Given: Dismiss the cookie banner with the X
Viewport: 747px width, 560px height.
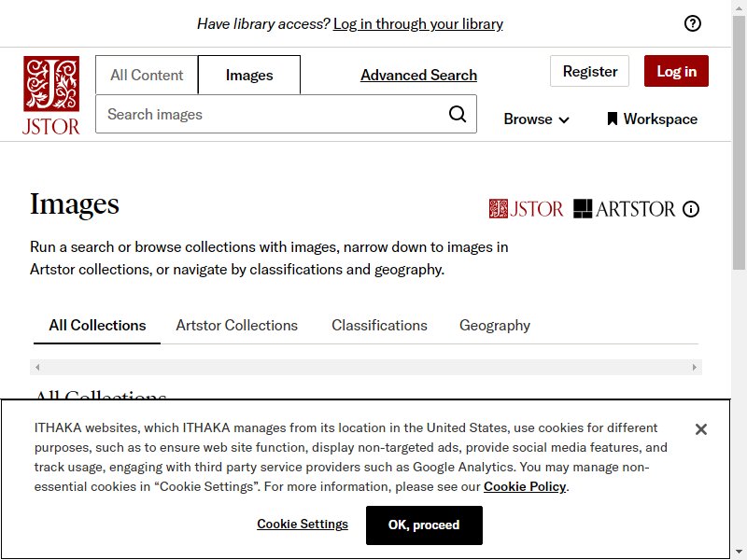Looking at the screenshot, I should click(x=701, y=429).
